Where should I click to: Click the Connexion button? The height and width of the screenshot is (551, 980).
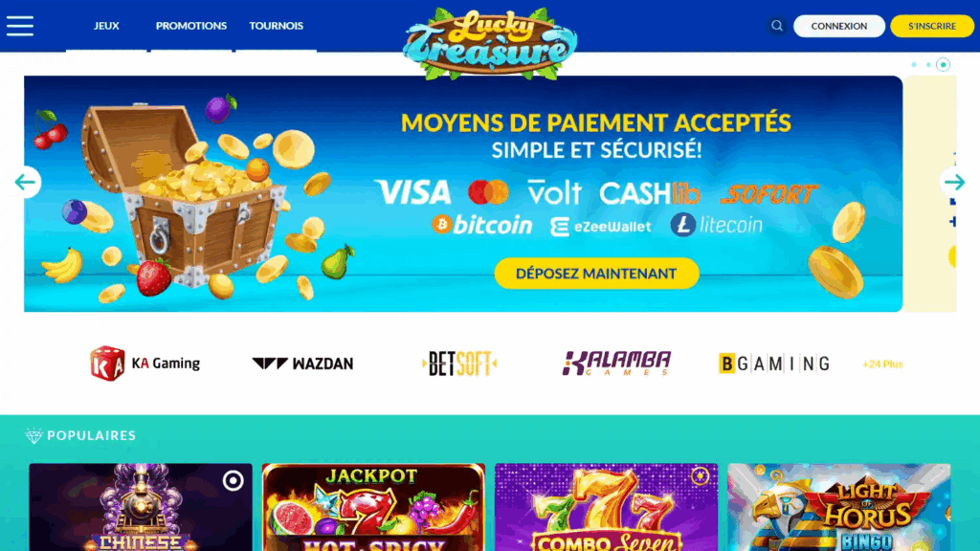pos(838,26)
